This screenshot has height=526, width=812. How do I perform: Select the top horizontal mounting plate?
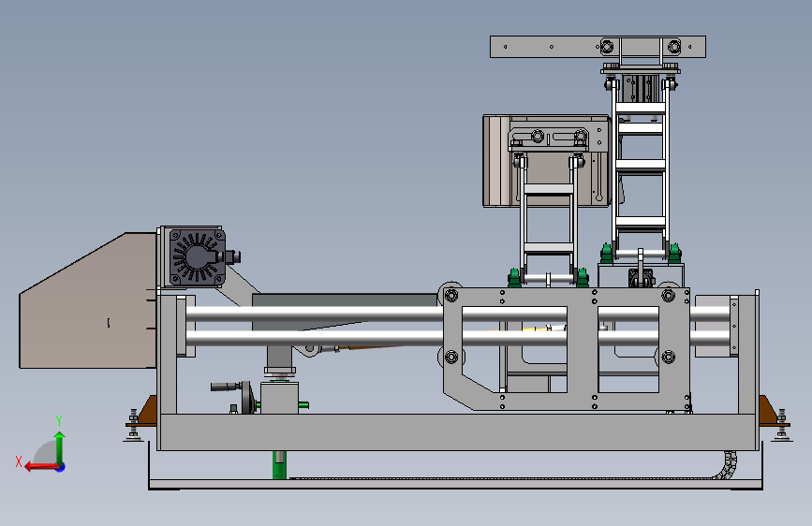(598, 47)
